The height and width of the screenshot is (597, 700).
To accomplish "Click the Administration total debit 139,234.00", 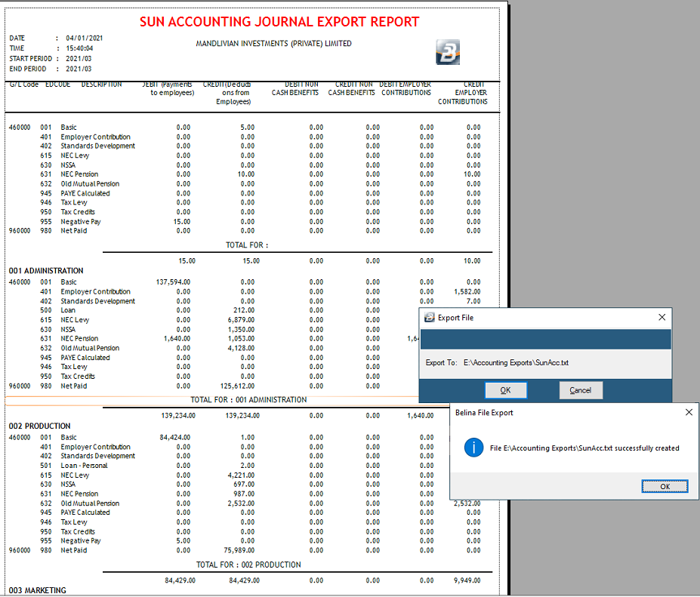I will [x=178, y=415].
